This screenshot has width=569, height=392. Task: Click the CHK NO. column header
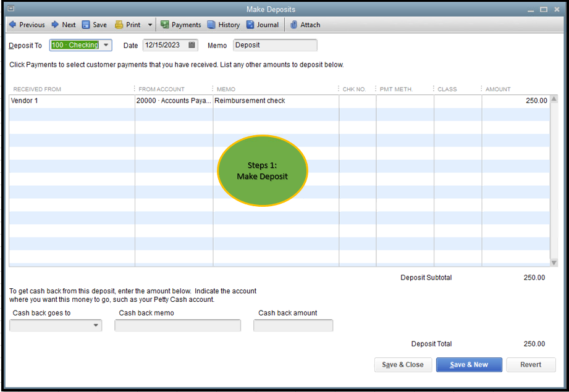coord(354,90)
